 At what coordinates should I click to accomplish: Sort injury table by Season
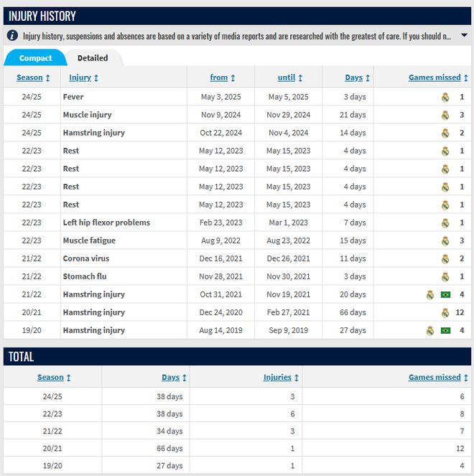click(34, 78)
